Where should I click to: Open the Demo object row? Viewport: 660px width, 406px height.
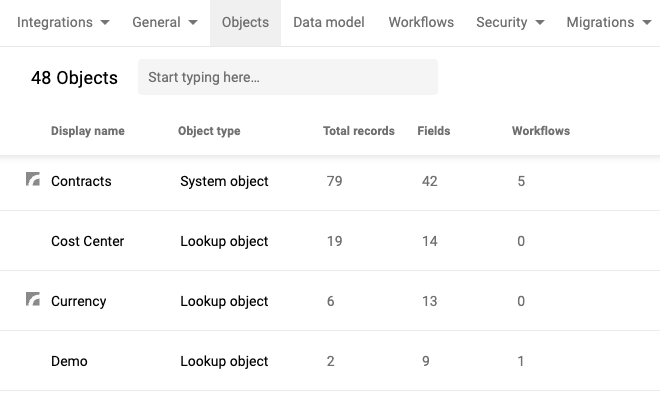point(330,361)
